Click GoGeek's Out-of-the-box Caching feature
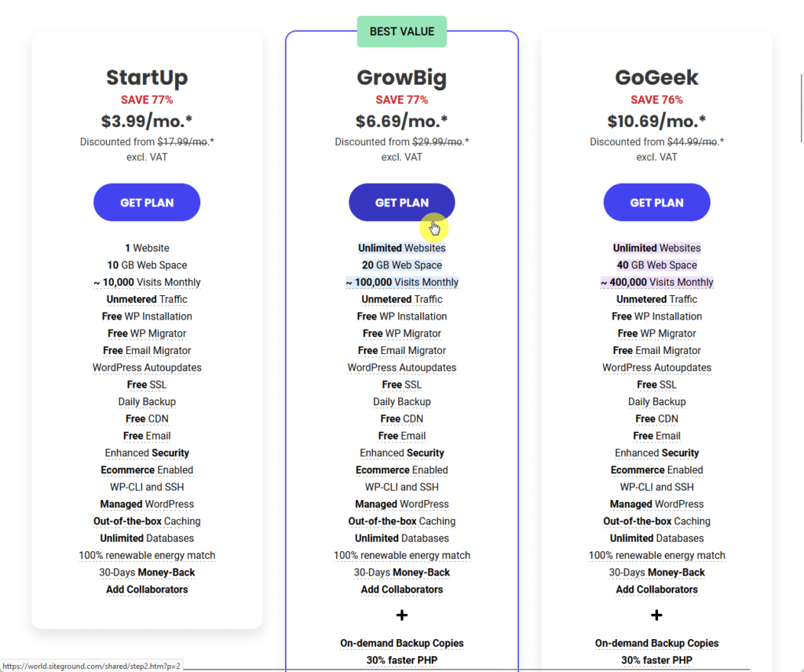This screenshot has width=804, height=672. click(656, 521)
